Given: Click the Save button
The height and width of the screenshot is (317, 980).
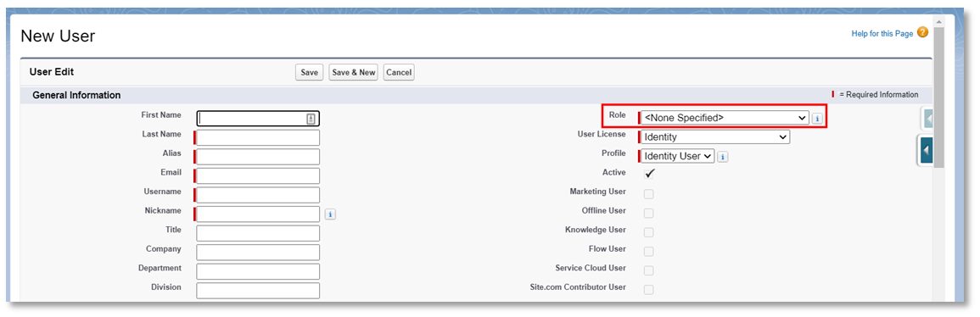Looking at the screenshot, I should [310, 72].
